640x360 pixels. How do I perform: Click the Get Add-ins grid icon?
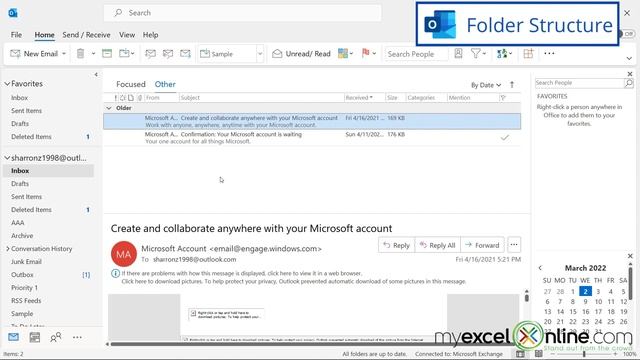pos(528,53)
